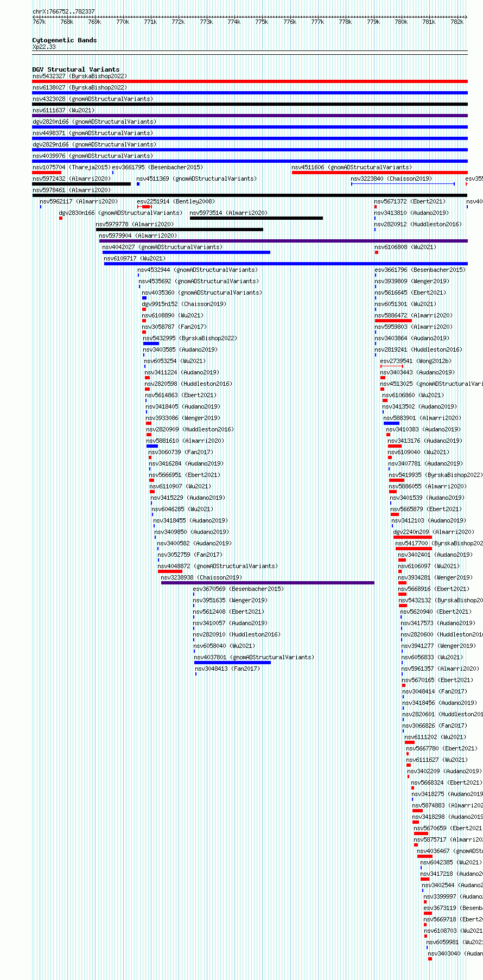The image size is (483, 980).
Task: Open nsv5886472 (Almarri2020) label
Action: (x=414, y=315)
